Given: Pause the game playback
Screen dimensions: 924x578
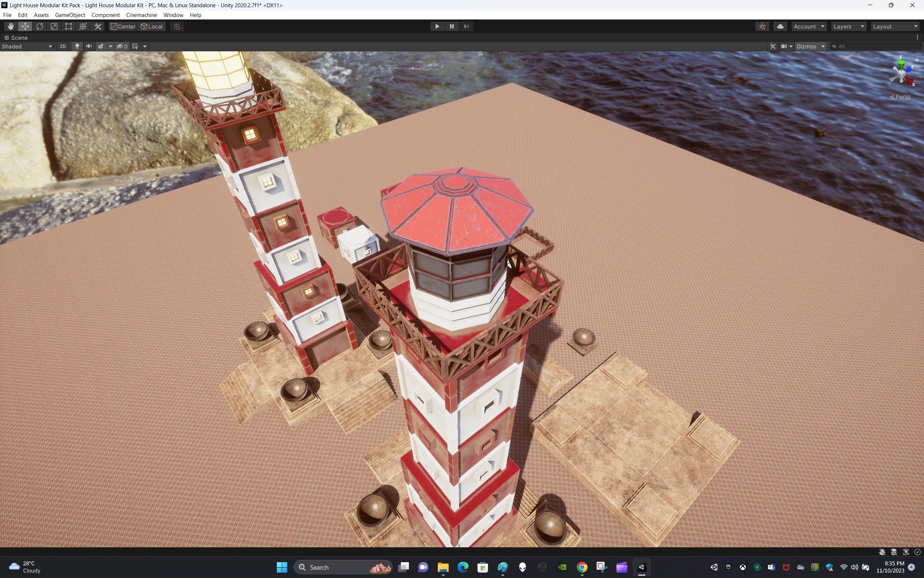Looking at the screenshot, I should (x=452, y=26).
